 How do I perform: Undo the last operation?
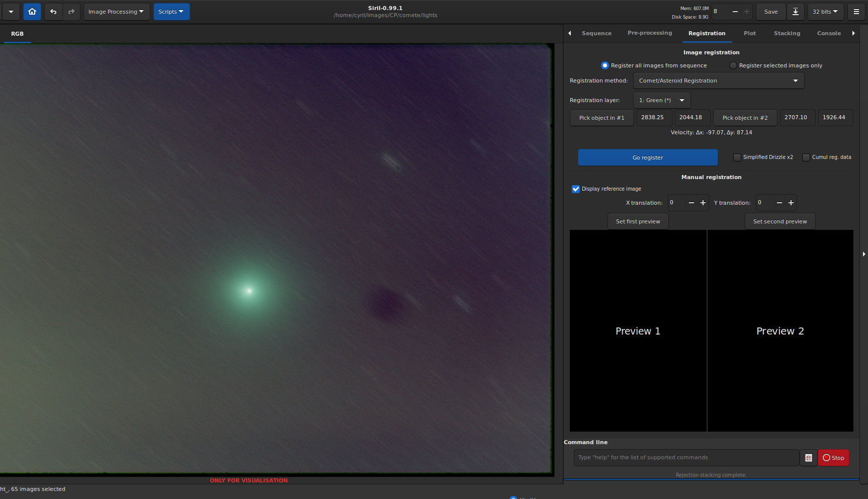[53, 12]
